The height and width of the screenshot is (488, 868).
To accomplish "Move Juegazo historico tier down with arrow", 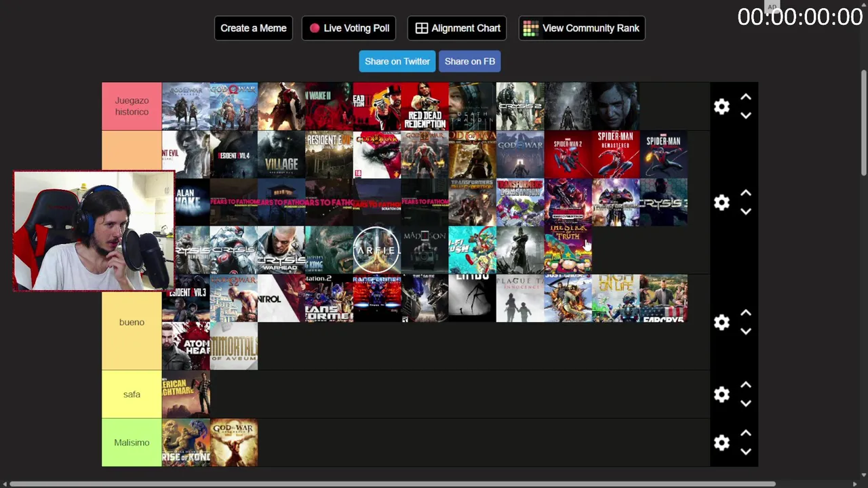I will [x=746, y=116].
